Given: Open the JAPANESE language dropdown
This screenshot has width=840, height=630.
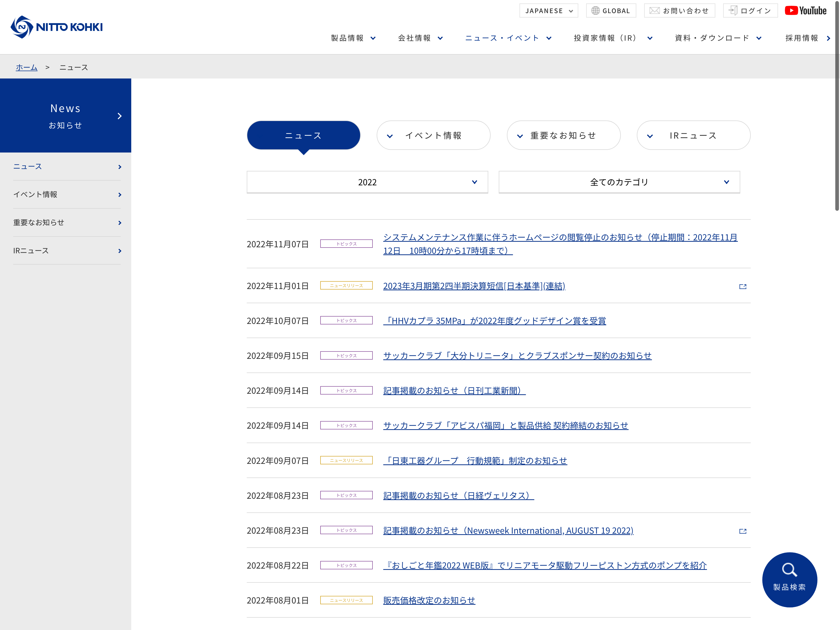Looking at the screenshot, I should click(548, 11).
